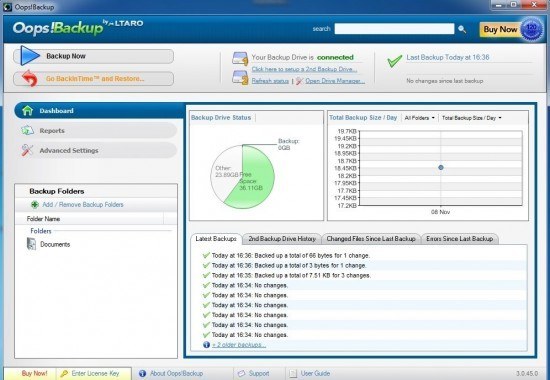Click the green plus Add Folders icon
550x380 pixels.
(x=34, y=205)
